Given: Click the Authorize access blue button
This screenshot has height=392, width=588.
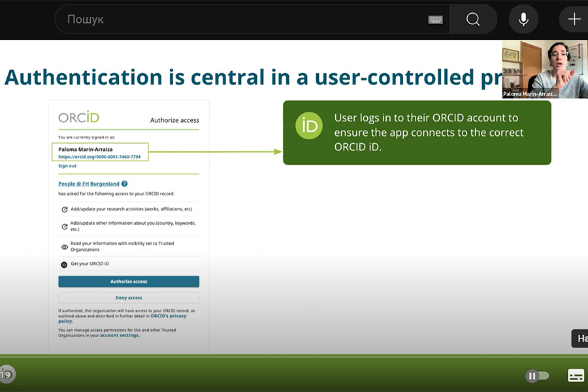Looking at the screenshot, I should [x=129, y=282].
